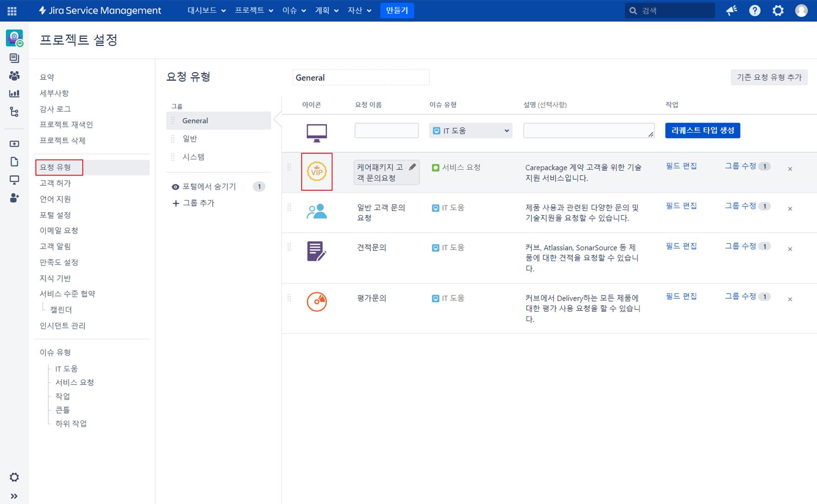Click 필드 편집 link for 일반 고객 문의 요청
This screenshot has width=817, height=504.
[x=681, y=206]
